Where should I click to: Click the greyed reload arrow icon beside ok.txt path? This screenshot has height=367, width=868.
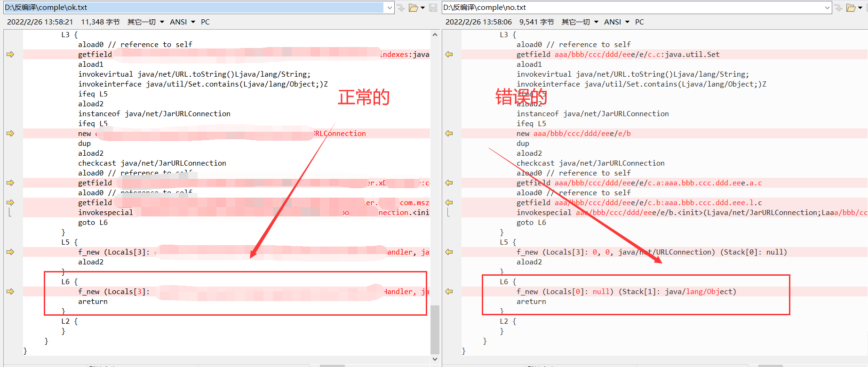(401, 8)
